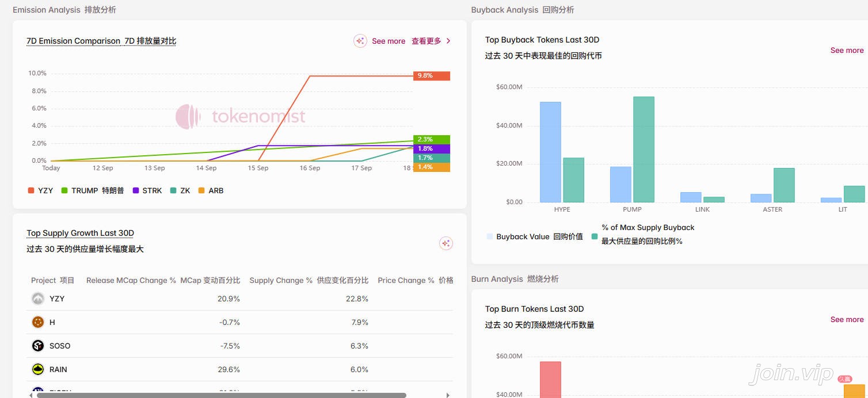Click the HYPE axis label

(x=562, y=209)
